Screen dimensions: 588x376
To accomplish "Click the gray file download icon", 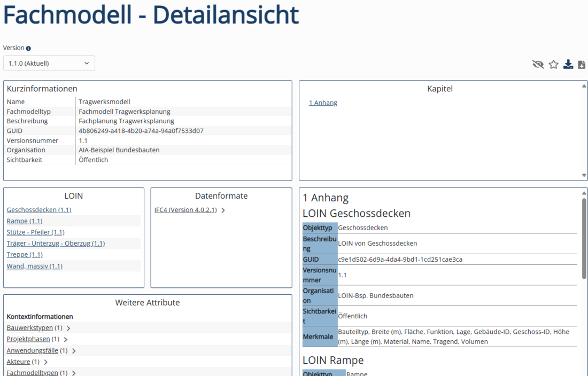I will click(582, 65).
